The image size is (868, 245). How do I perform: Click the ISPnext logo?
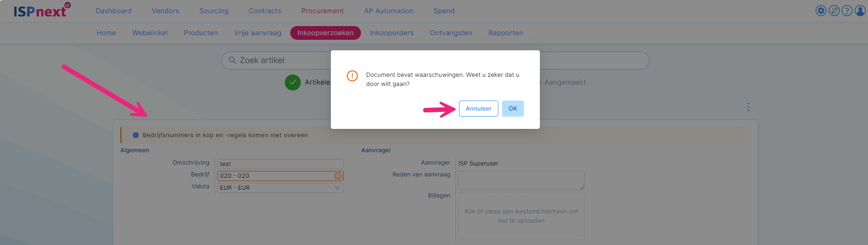tap(42, 11)
